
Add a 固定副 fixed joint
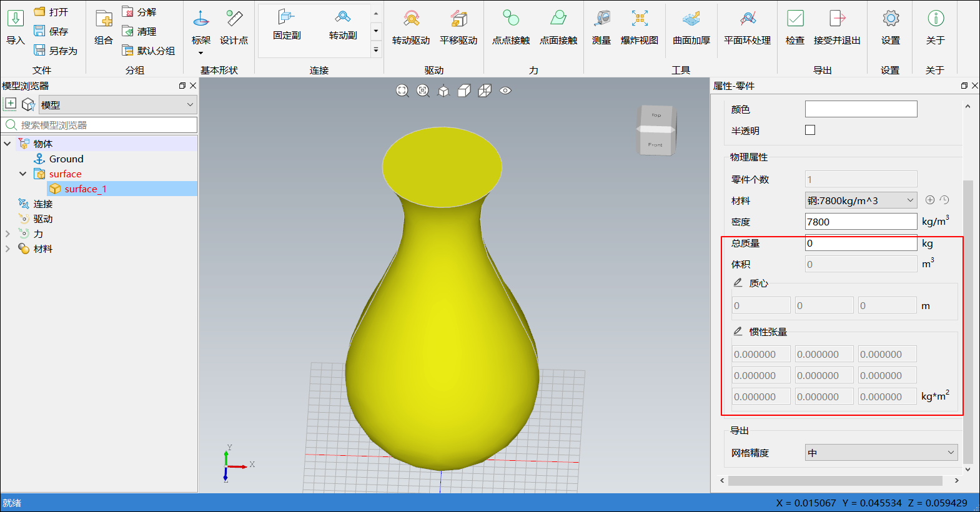coord(287,25)
